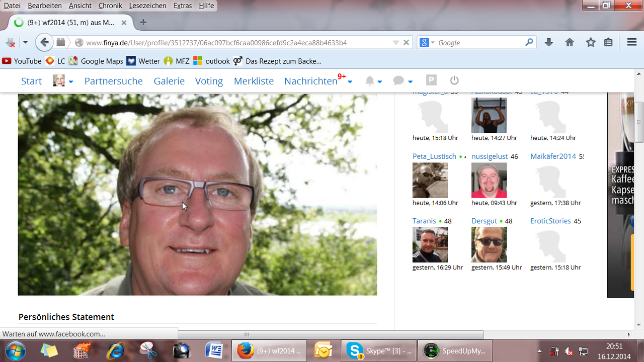This screenshot has height=362, width=644.
Task: Switch to the Skype taskbar window
Action: click(x=378, y=350)
